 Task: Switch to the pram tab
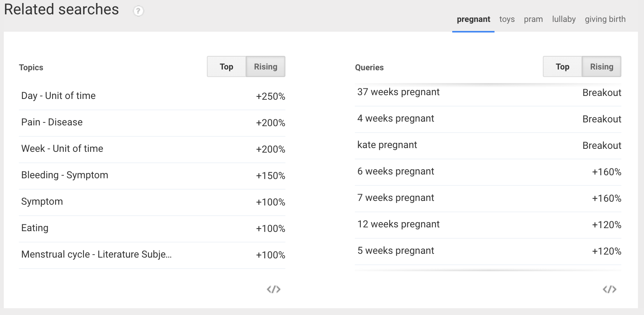coord(533,19)
